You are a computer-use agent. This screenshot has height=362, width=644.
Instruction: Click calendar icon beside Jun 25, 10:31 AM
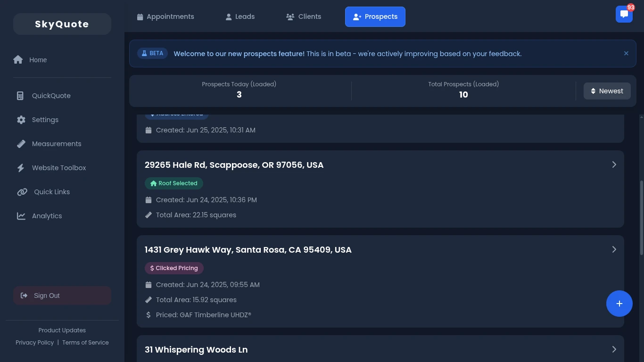click(x=149, y=130)
